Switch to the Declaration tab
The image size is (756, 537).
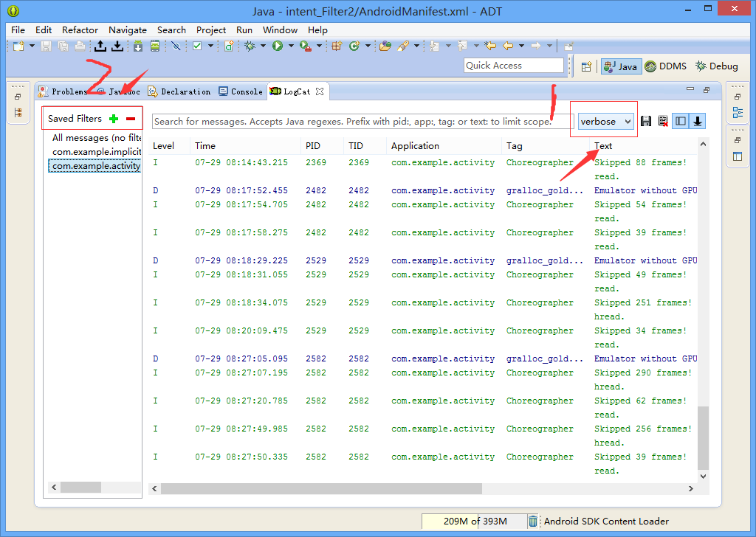pyautogui.click(x=179, y=91)
